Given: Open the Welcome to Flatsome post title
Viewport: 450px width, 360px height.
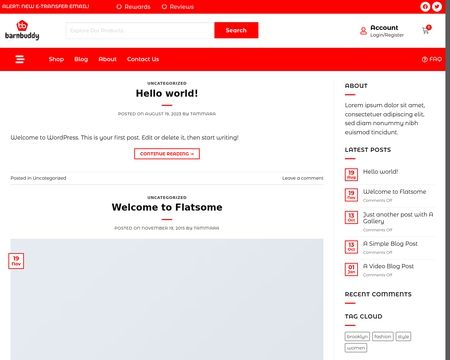Looking at the screenshot, I should pos(167,207).
